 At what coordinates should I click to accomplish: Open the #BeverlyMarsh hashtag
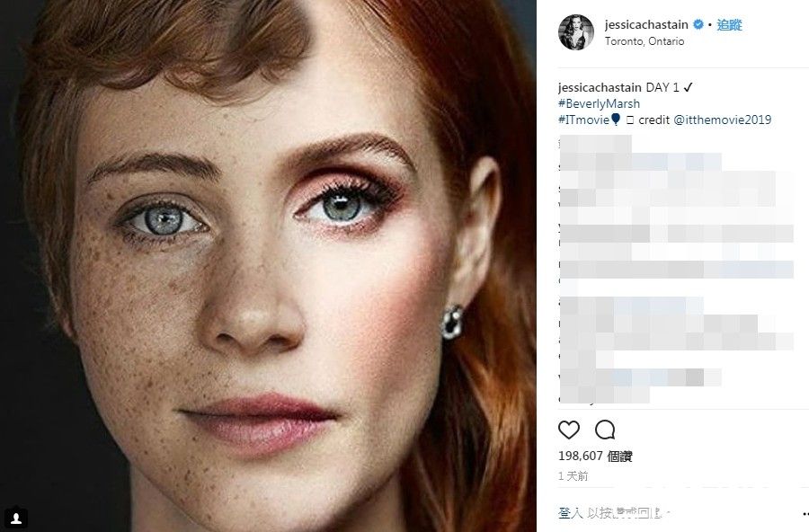click(599, 103)
